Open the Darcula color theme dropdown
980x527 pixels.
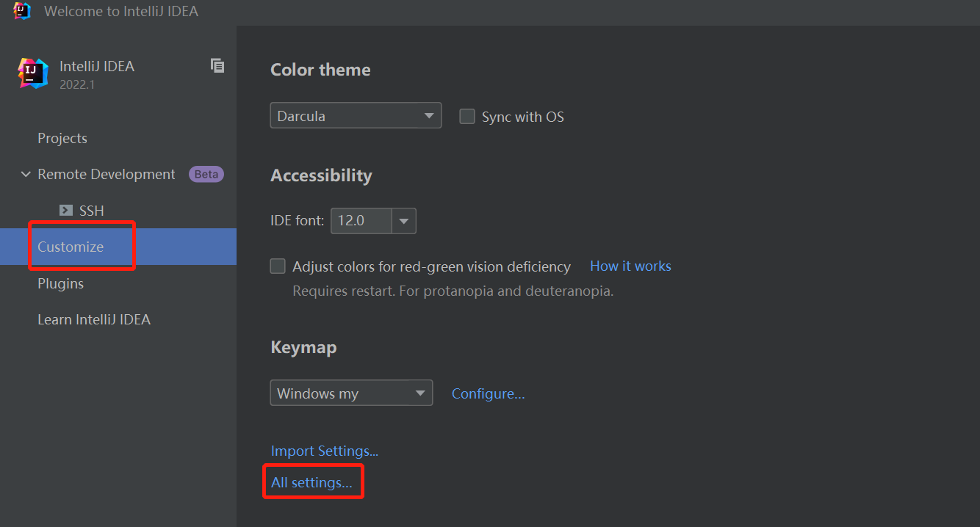356,116
